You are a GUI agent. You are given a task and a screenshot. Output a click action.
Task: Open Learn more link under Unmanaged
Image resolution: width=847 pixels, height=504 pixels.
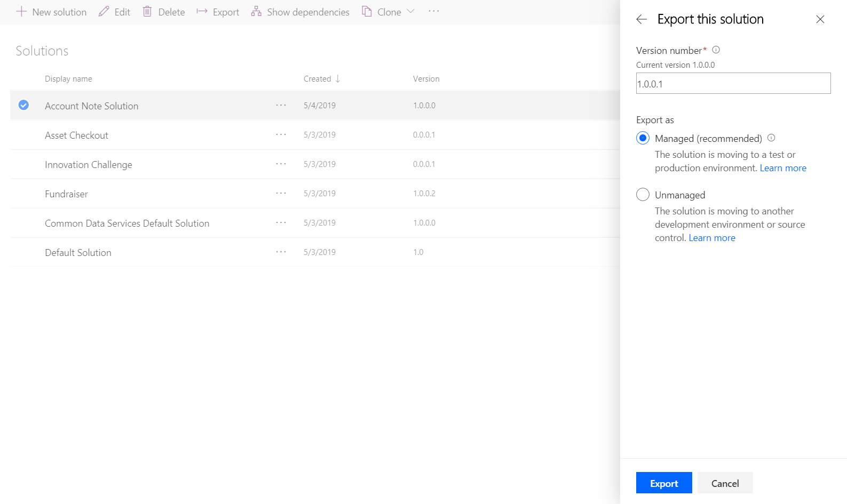coord(711,238)
